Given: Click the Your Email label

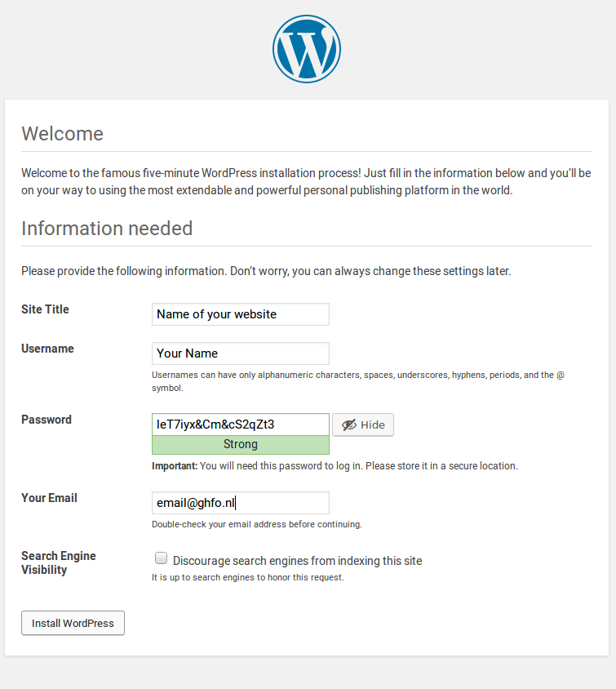Looking at the screenshot, I should tap(49, 498).
